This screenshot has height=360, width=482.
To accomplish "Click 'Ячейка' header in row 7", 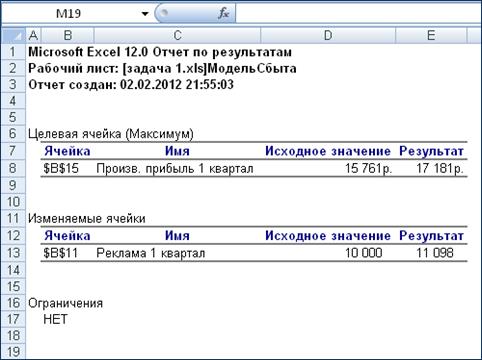I will (x=67, y=151).
